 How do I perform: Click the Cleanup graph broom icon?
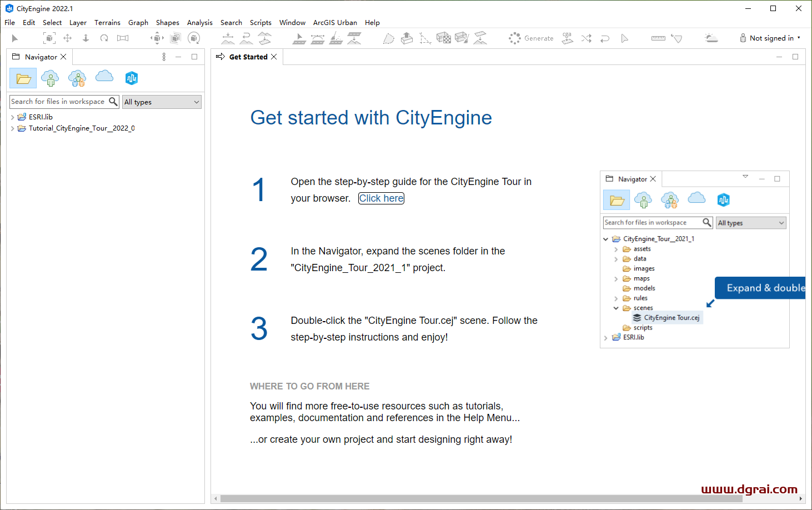coord(336,38)
